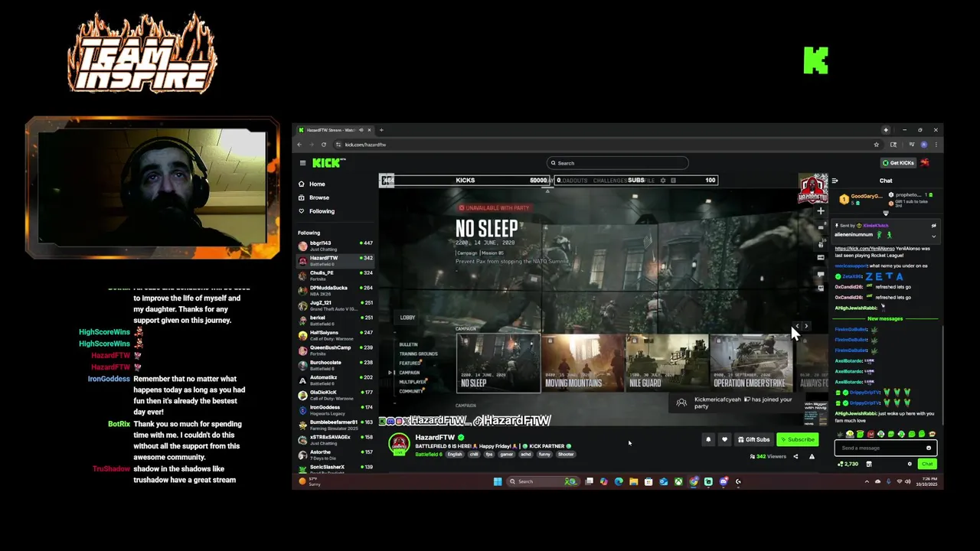Select MOVING MOUNTAINS mission thumbnail

(583, 363)
